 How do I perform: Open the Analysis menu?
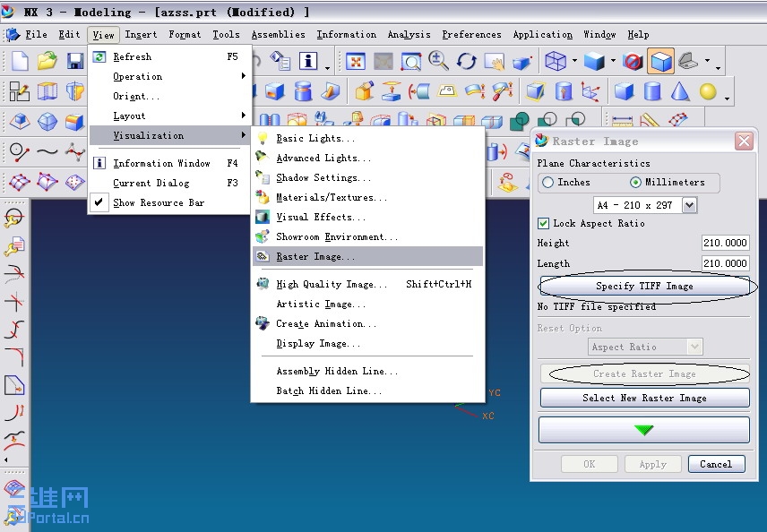[409, 35]
